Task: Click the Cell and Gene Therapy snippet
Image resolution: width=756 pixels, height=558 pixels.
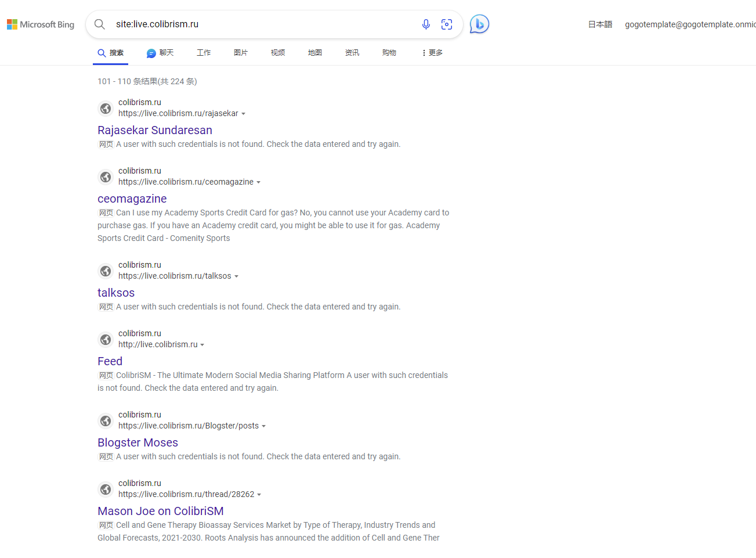Action: point(269,531)
